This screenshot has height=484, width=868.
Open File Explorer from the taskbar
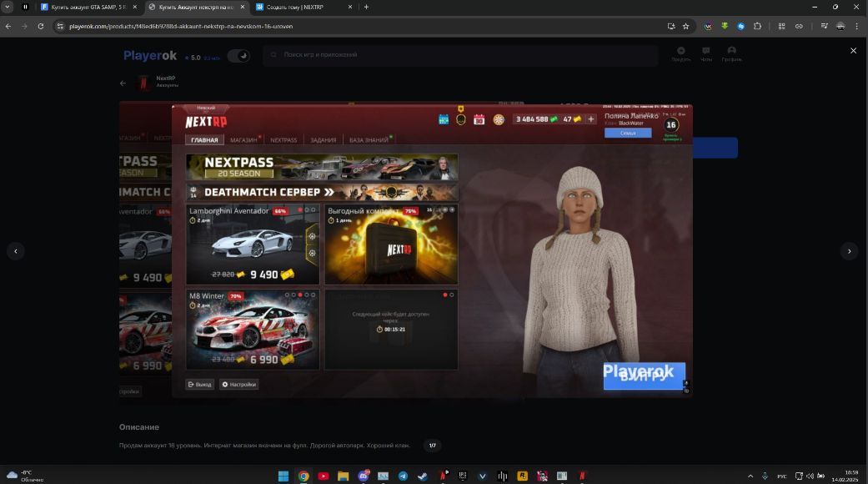point(344,476)
